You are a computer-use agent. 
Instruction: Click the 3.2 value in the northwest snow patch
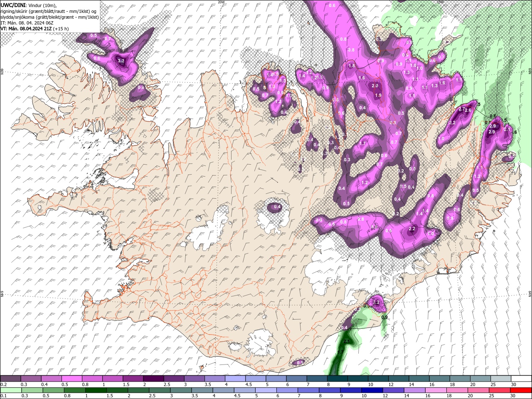click(x=121, y=61)
